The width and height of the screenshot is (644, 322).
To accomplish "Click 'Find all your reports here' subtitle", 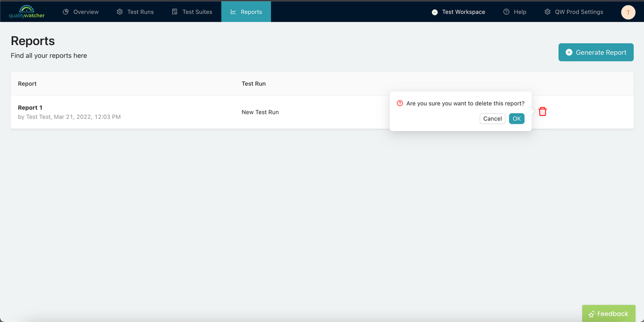I will tap(49, 55).
